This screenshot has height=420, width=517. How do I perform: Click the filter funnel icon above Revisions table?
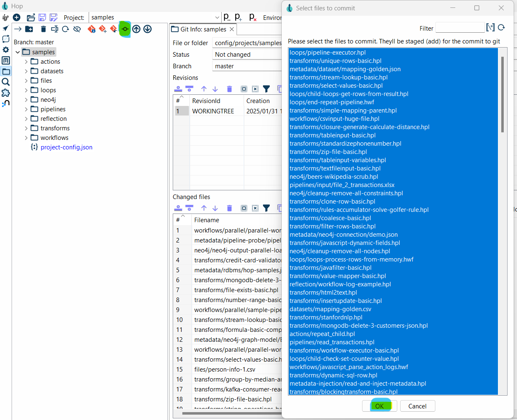coord(266,89)
